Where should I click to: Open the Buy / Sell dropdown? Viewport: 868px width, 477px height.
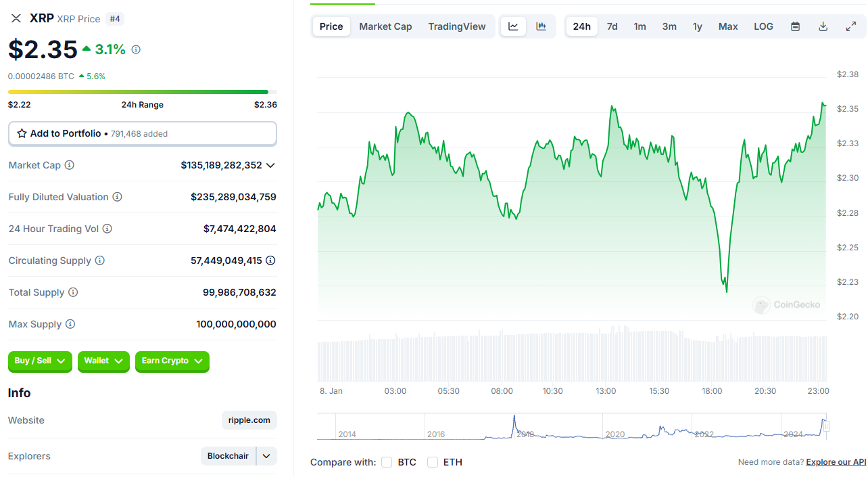(x=40, y=361)
